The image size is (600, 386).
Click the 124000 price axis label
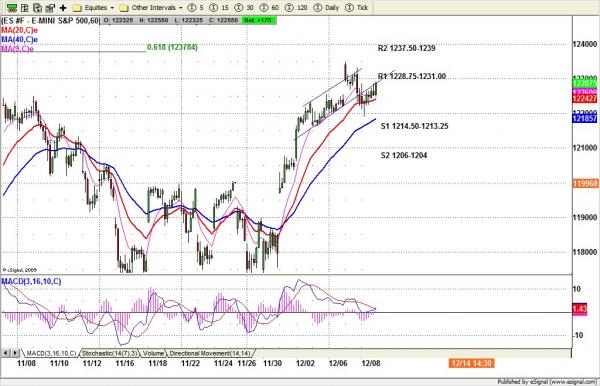click(585, 44)
